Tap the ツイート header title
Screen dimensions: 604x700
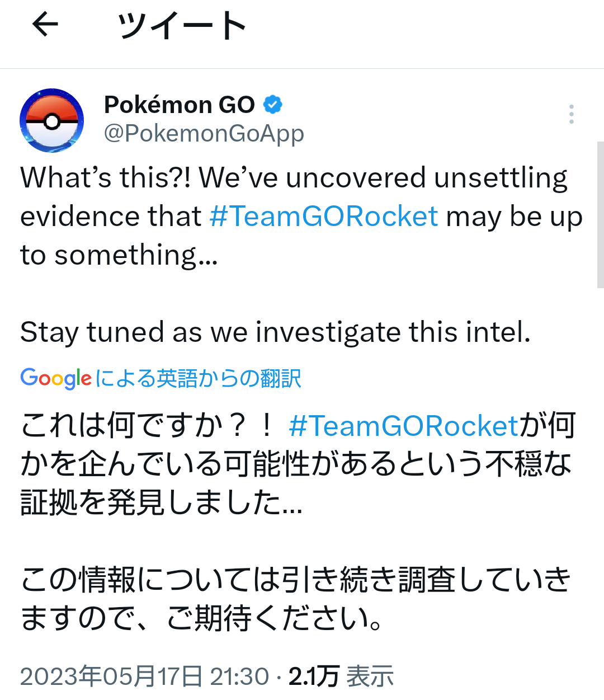(182, 26)
